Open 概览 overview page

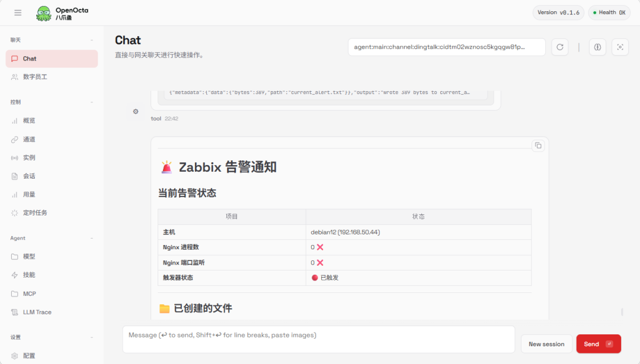click(52, 121)
